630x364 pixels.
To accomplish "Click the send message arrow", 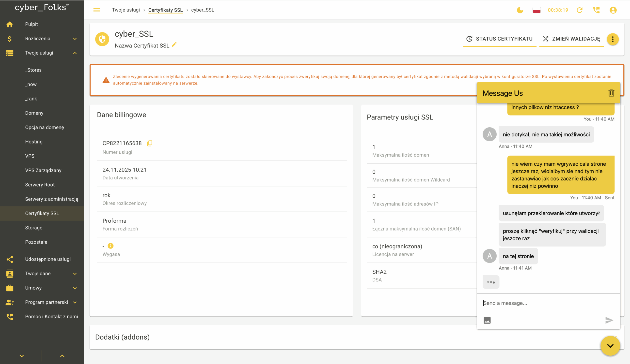I will 609,320.
